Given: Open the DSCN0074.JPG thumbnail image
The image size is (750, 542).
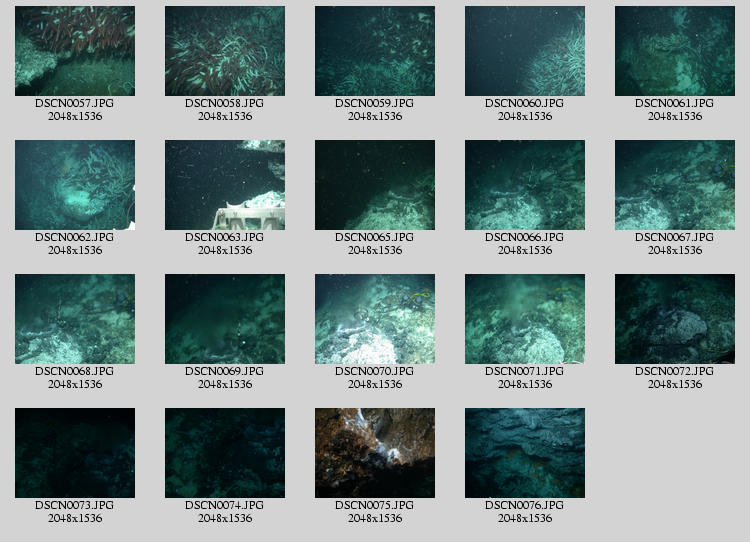Looking at the screenshot, I should pos(225,453).
